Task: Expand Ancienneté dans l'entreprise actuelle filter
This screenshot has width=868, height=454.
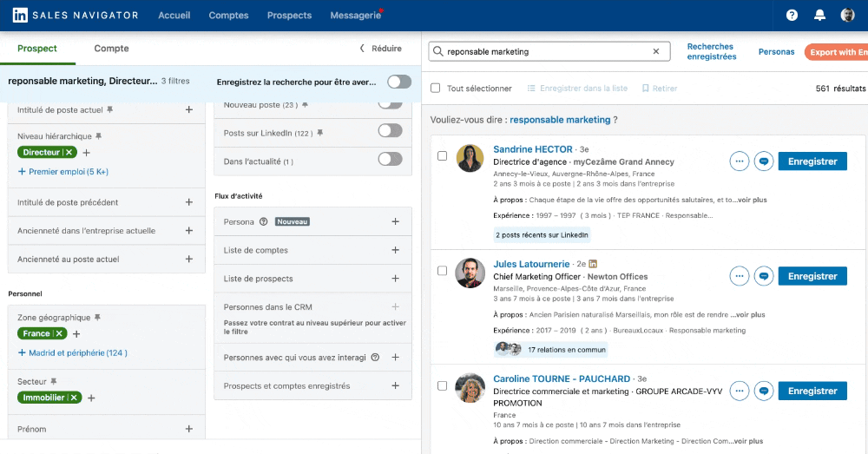Action: pyautogui.click(x=188, y=230)
